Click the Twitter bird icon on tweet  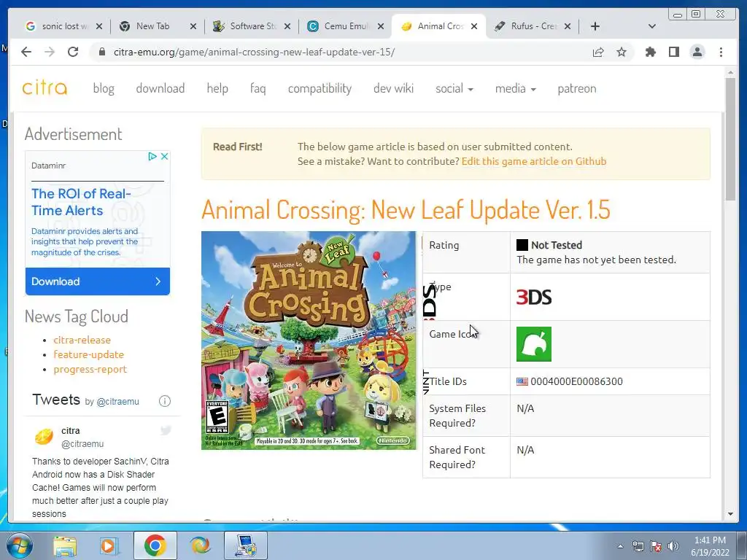pos(166,430)
